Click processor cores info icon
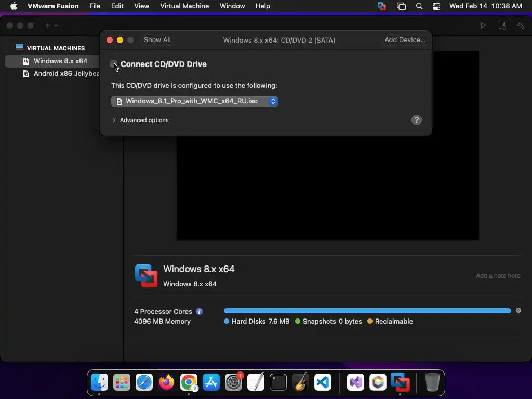 pyautogui.click(x=199, y=312)
